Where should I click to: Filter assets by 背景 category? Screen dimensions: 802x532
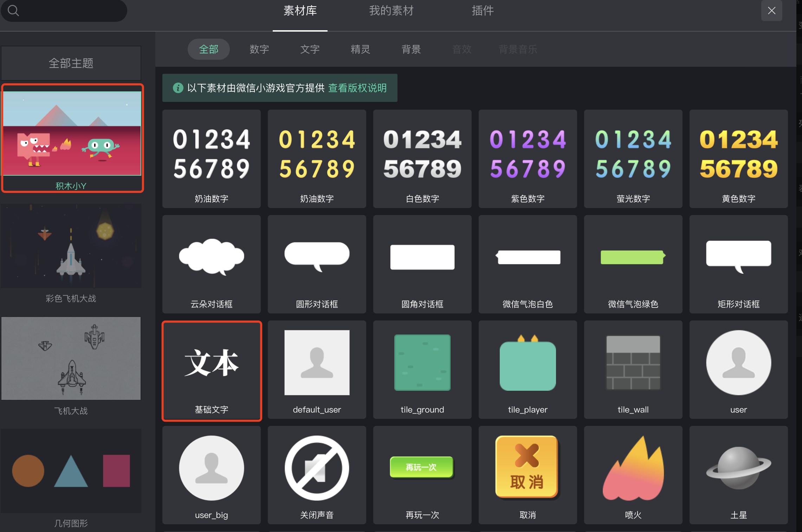[x=411, y=49]
